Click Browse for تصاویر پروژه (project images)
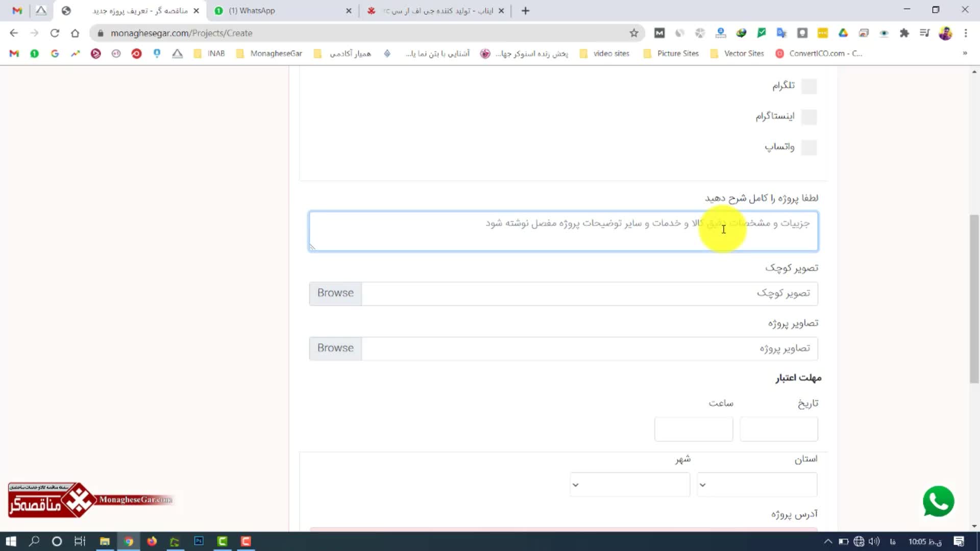980x551 pixels. [335, 348]
